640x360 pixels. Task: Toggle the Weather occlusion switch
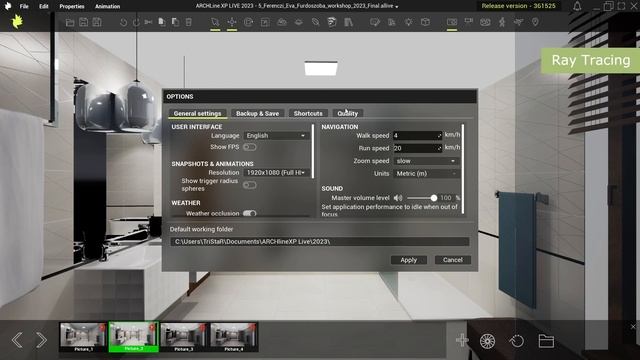click(x=249, y=213)
